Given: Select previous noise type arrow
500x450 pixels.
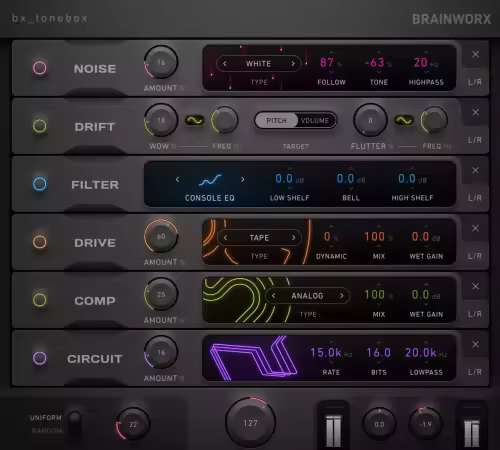Looking at the screenshot, I should coord(225,64).
